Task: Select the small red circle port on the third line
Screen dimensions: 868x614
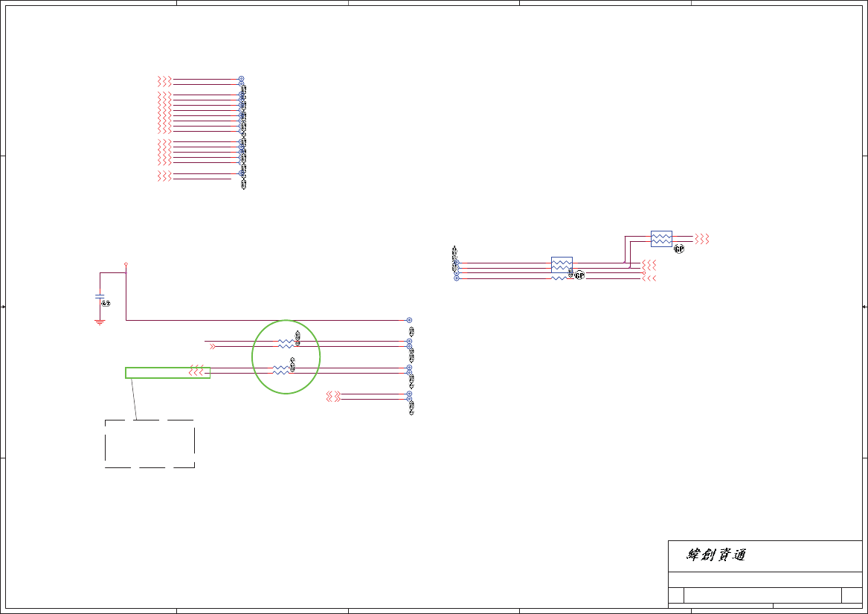Action: point(644,273)
